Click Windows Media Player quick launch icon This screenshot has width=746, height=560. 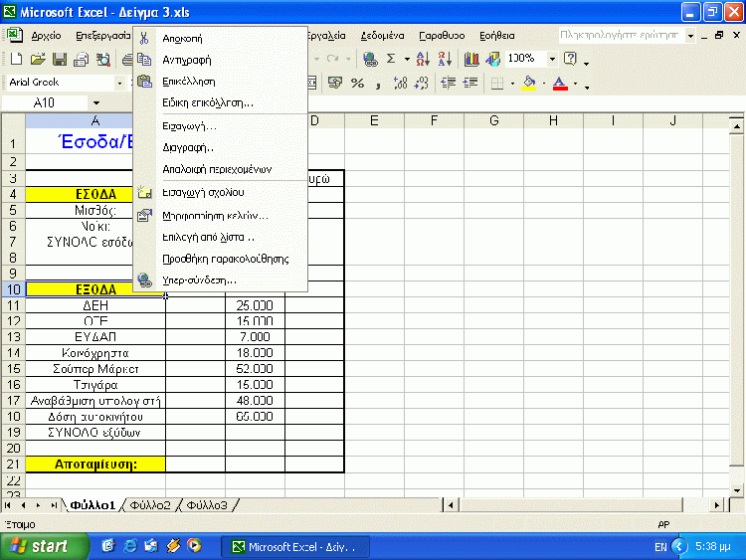click(194, 545)
